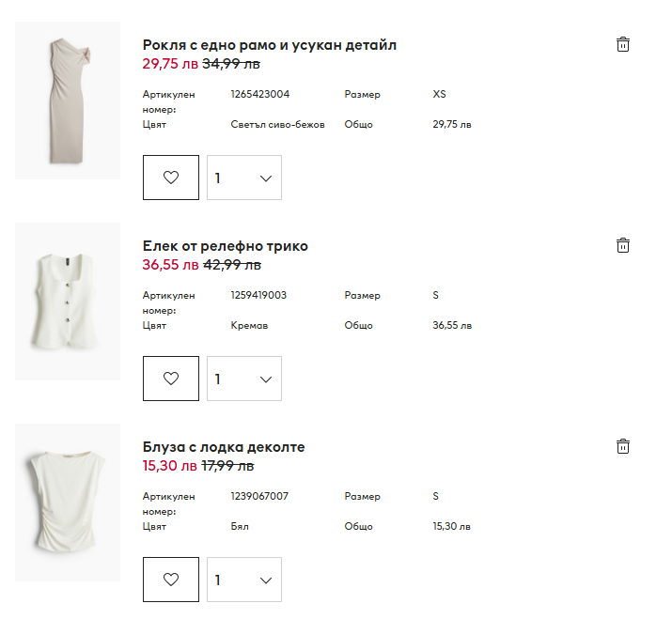
Task: Open Елек от релефно трико product page
Action: 226,246
